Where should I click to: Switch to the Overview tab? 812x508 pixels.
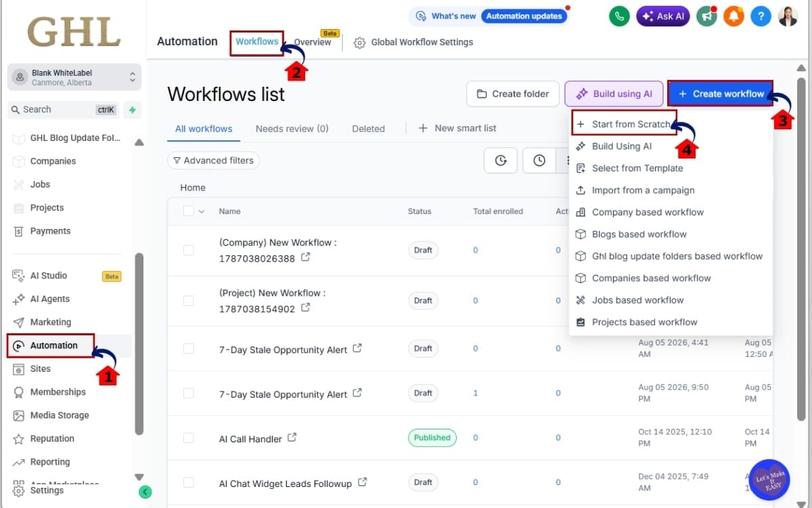tap(313, 42)
